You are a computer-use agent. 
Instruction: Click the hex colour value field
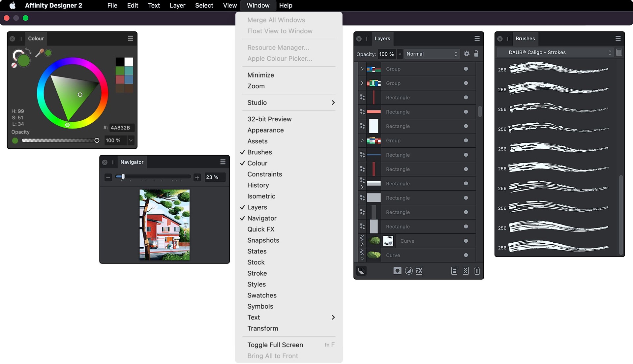click(121, 128)
